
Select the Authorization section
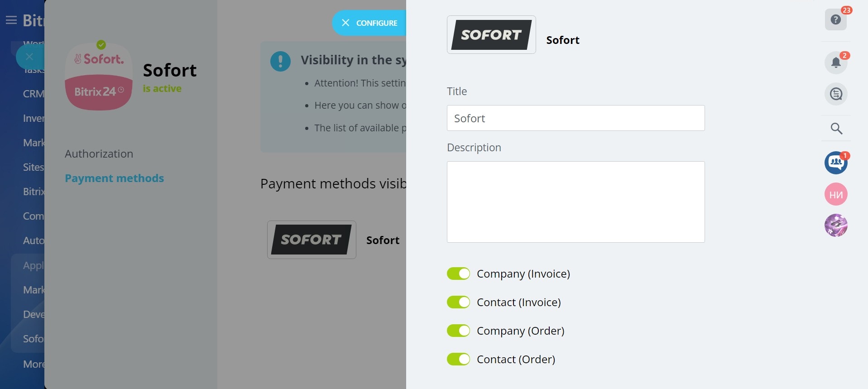(99, 154)
